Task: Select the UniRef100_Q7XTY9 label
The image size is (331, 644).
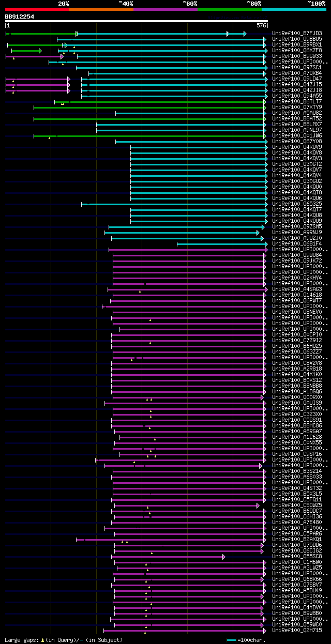Action: tap(297, 107)
